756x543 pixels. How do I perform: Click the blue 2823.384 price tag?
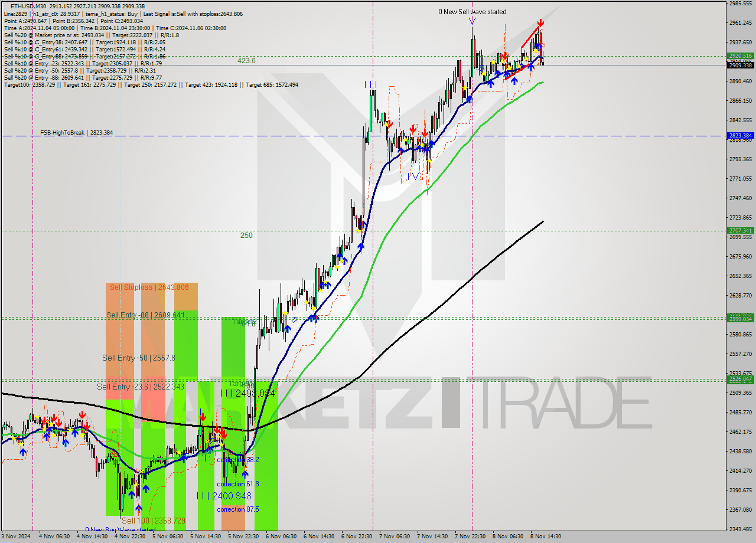click(x=741, y=136)
